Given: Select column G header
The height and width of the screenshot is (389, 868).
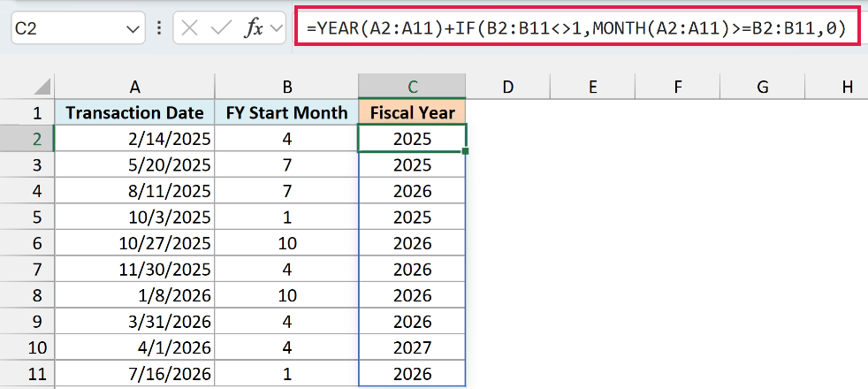Looking at the screenshot, I should point(762,87).
